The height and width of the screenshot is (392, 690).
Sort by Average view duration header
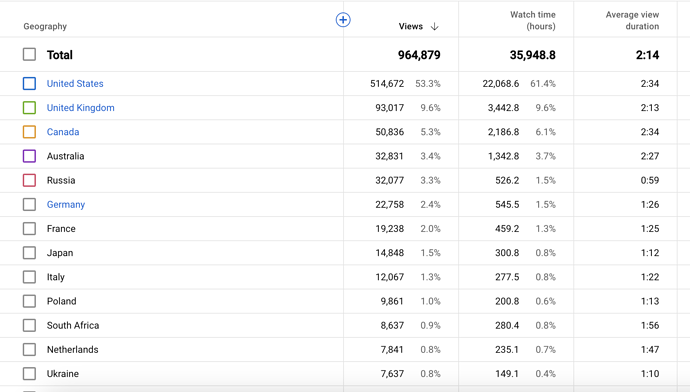click(632, 21)
